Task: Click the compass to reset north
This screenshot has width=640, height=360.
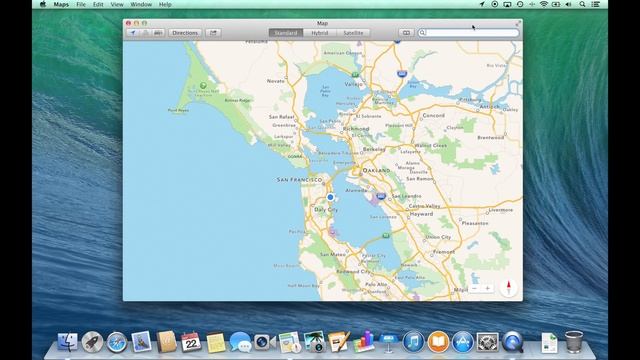Action: (x=509, y=288)
